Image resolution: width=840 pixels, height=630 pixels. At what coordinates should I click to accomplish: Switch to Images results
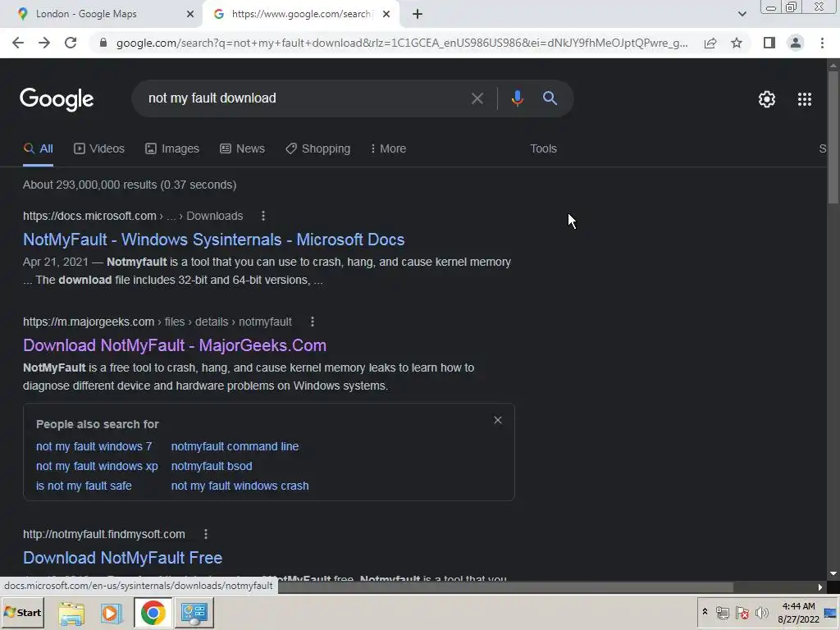172,149
